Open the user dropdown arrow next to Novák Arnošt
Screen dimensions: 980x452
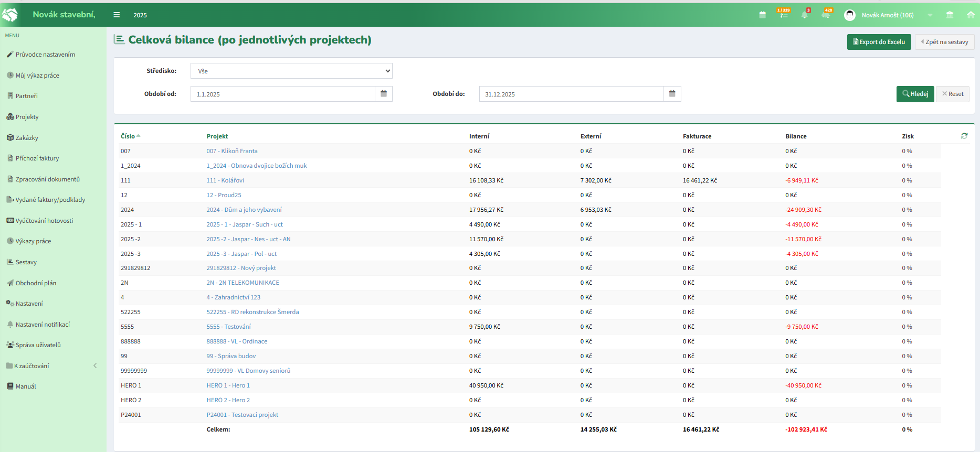(x=930, y=15)
